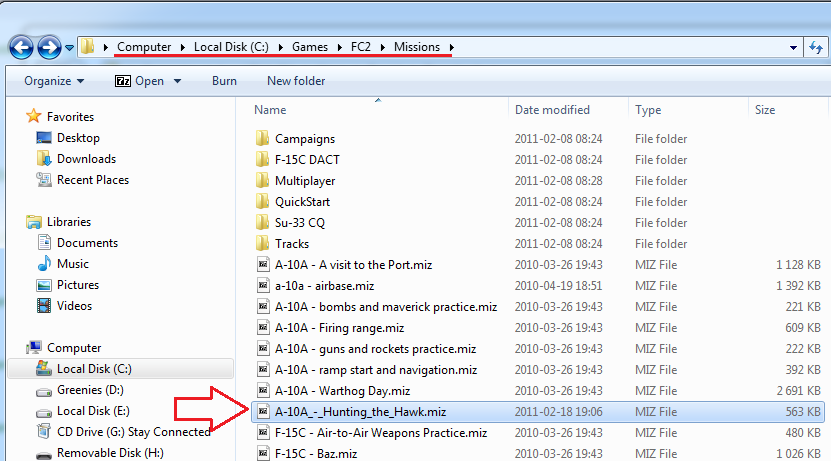Open the dropdown arrow next to Open
Screen dimensions: 831x461
point(178,81)
